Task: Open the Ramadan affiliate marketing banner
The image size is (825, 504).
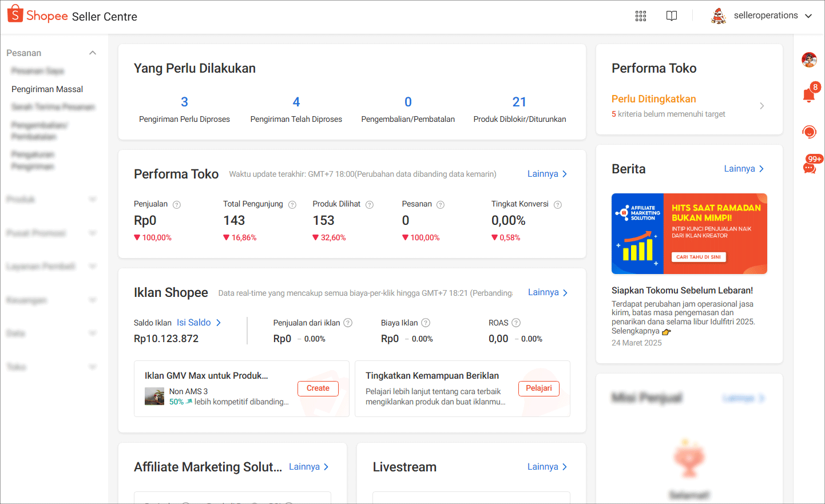Action: tap(689, 233)
